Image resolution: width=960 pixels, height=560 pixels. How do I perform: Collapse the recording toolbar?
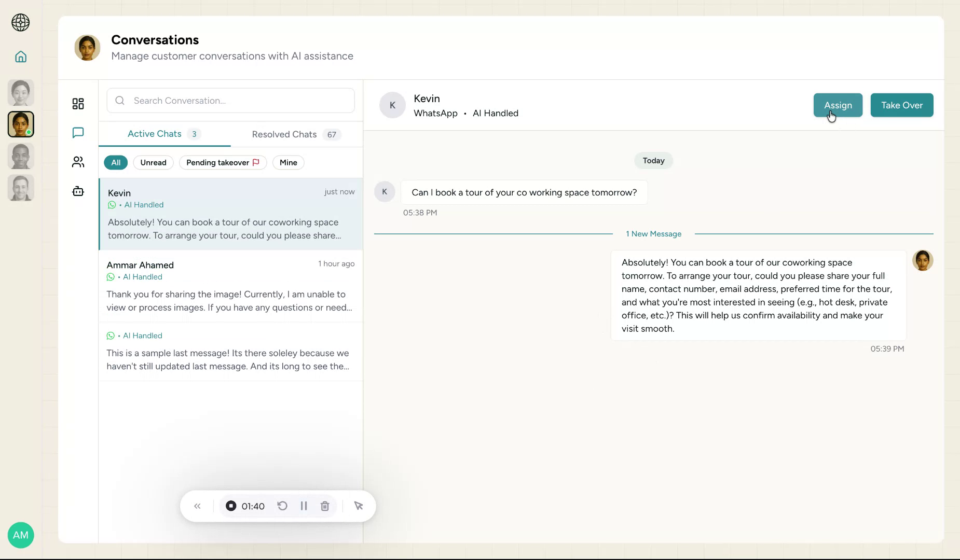(197, 506)
